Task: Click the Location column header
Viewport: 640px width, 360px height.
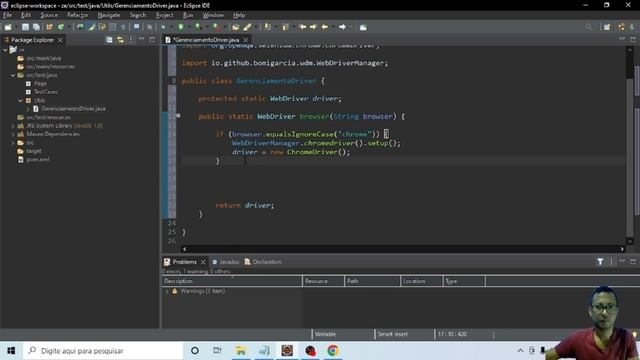Action: tap(422, 281)
